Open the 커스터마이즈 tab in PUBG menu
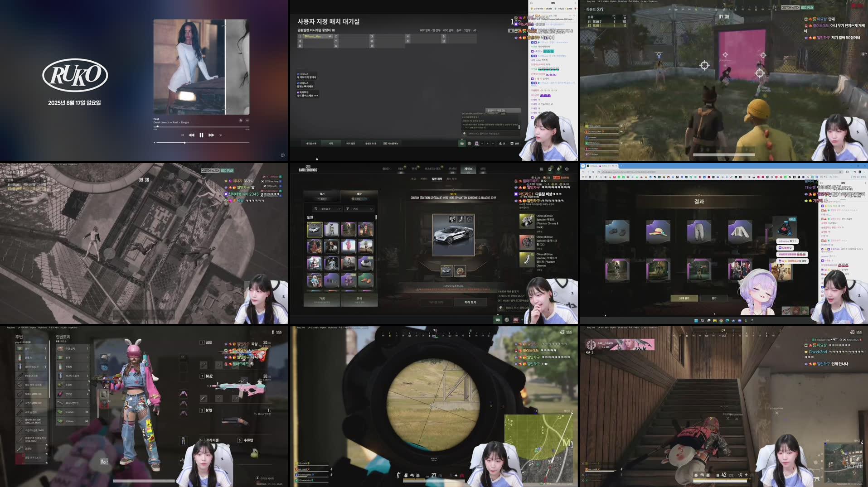Screen dimensions: 868x487 click(x=432, y=169)
